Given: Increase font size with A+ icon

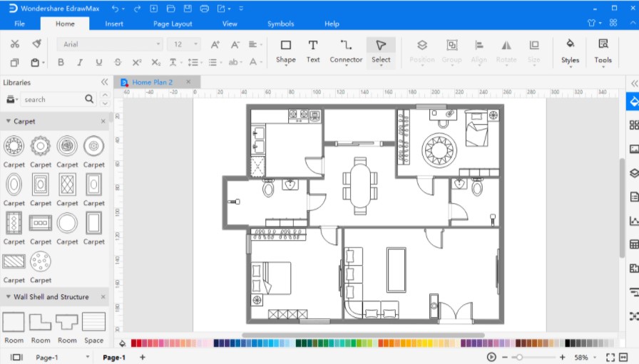Looking at the screenshot, I should point(215,44).
